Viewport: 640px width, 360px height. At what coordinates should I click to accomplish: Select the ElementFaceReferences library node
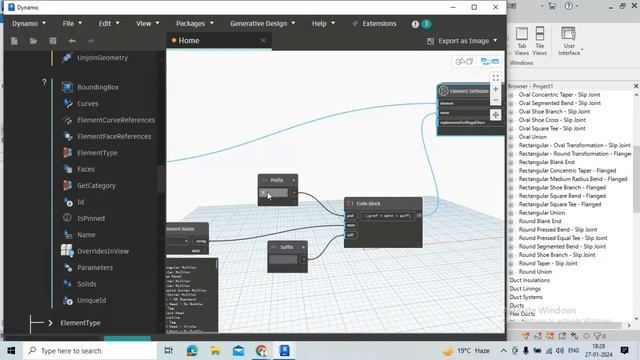pyautogui.click(x=114, y=136)
